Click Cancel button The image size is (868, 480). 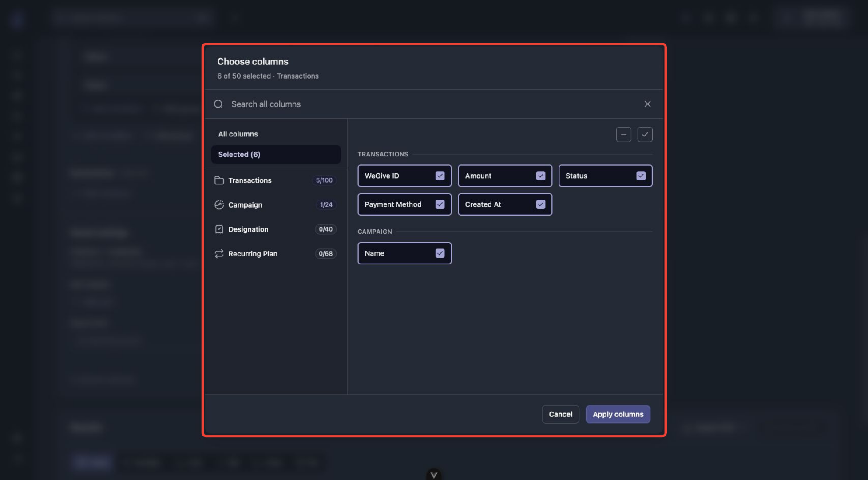(x=560, y=414)
